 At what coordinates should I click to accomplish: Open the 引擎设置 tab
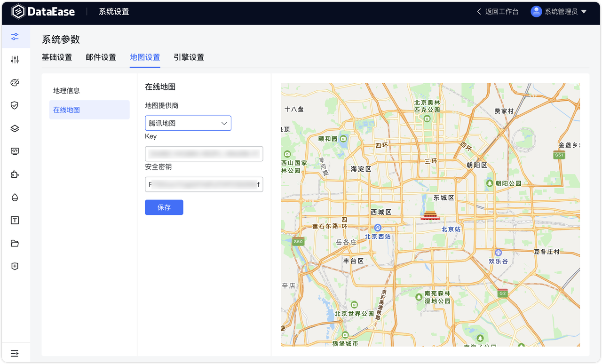click(189, 57)
